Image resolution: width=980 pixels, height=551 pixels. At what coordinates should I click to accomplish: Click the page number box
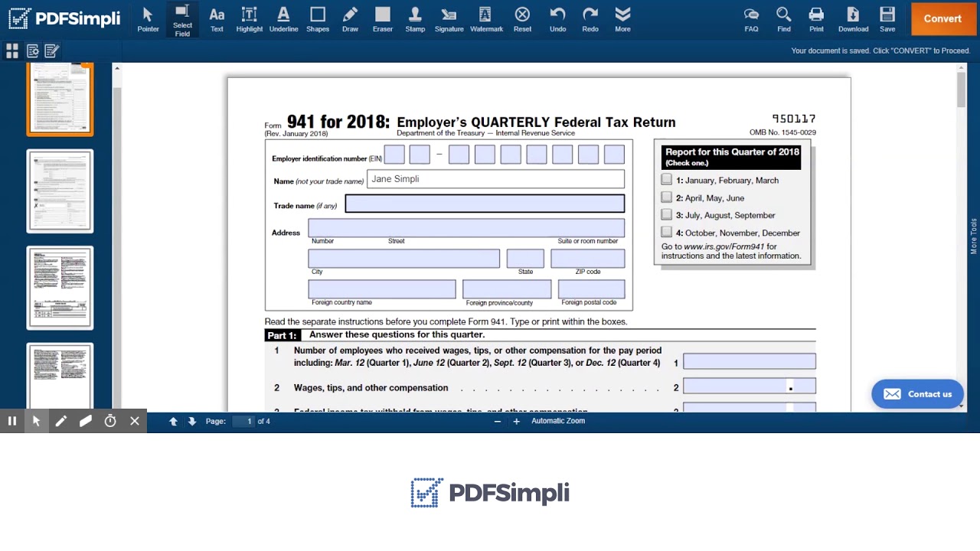(243, 422)
